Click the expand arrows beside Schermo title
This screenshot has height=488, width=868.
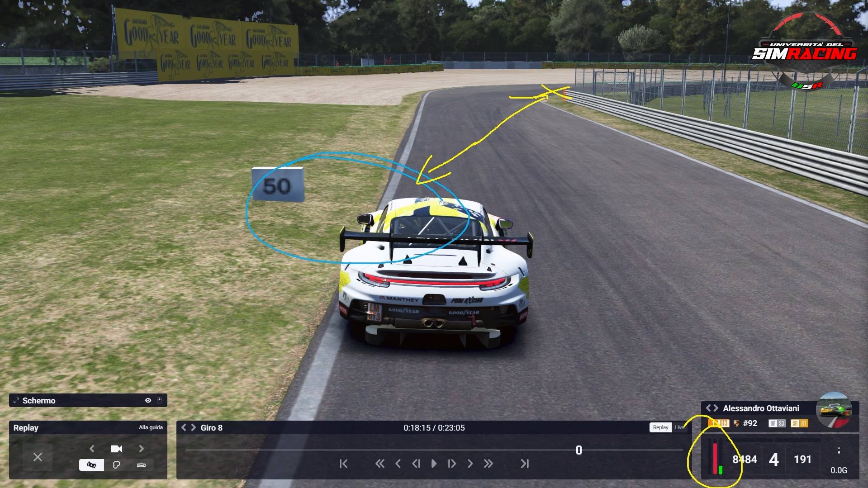[16, 400]
